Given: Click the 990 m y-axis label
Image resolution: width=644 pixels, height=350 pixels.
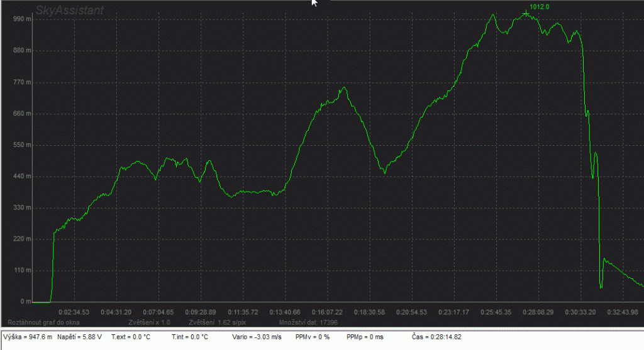Looking at the screenshot, I should [23, 19].
